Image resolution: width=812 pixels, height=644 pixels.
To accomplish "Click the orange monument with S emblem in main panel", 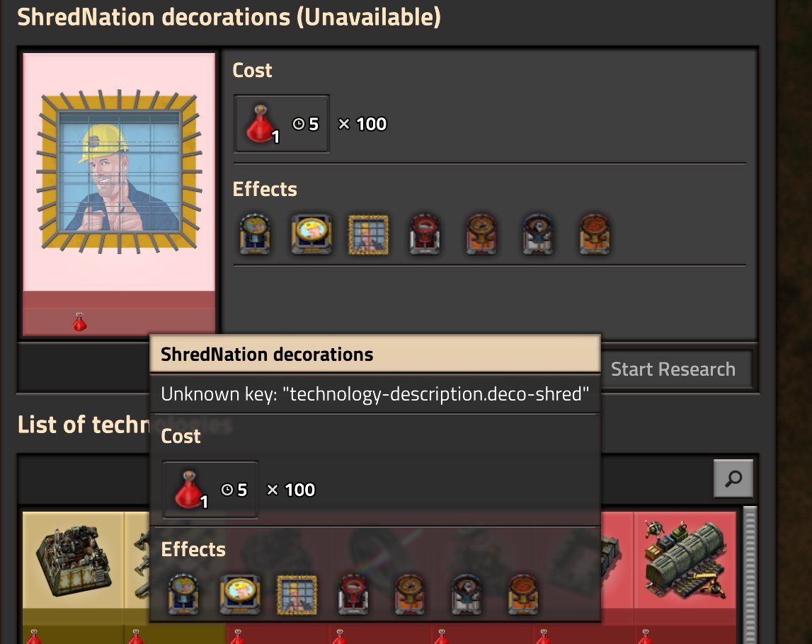I will [595, 234].
